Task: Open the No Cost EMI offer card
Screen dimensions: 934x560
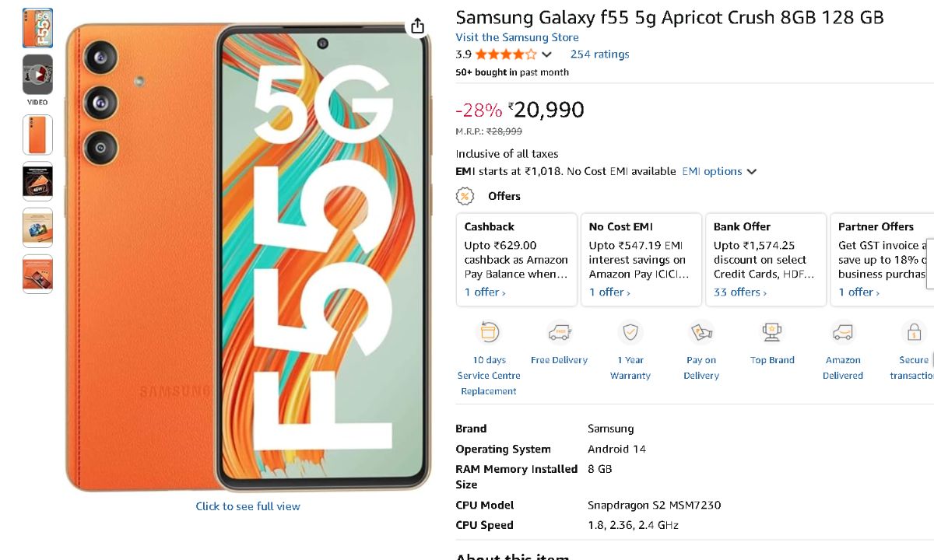Action: click(641, 259)
